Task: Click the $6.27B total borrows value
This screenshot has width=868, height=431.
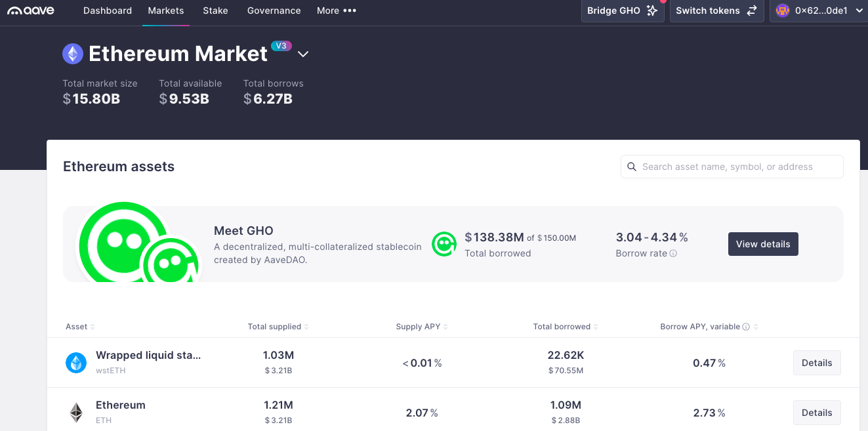Action: pyautogui.click(x=268, y=99)
